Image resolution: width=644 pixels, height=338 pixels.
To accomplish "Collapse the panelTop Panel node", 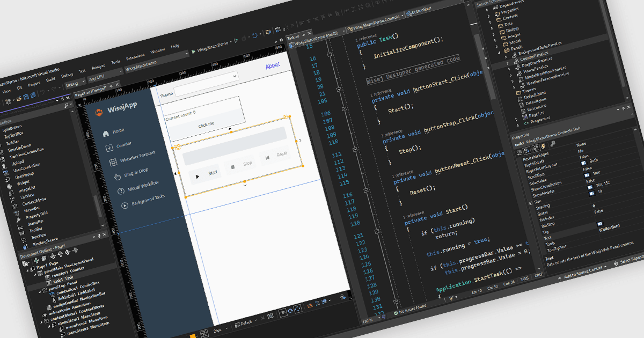I will point(39,291).
